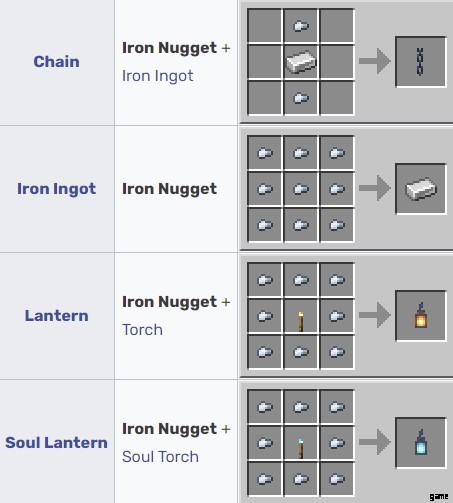Click the Lantern output result icon

420,315
